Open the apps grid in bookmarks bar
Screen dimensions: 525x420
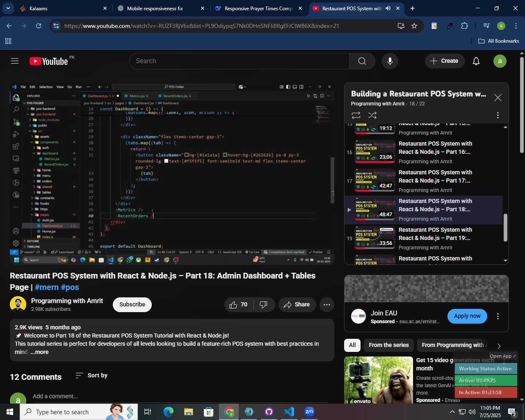pos(8,41)
